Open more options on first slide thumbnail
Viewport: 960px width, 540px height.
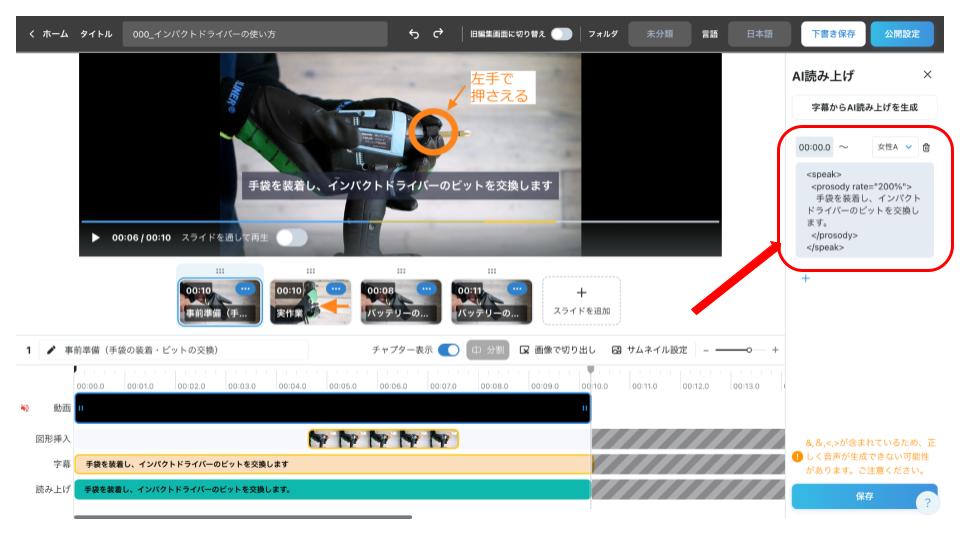(246, 289)
